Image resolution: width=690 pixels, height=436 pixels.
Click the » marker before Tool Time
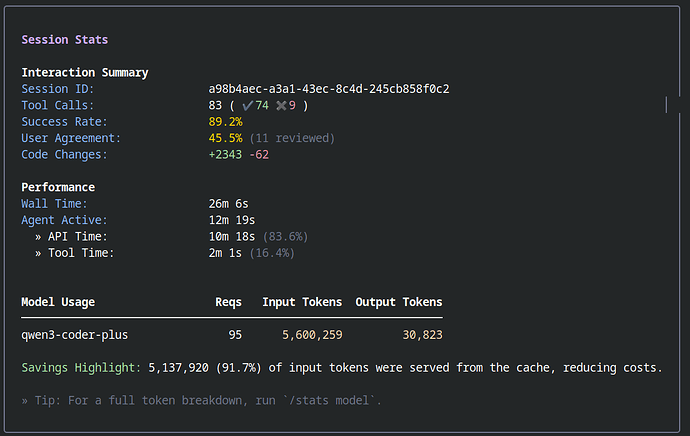pyautogui.click(x=38, y=253)
